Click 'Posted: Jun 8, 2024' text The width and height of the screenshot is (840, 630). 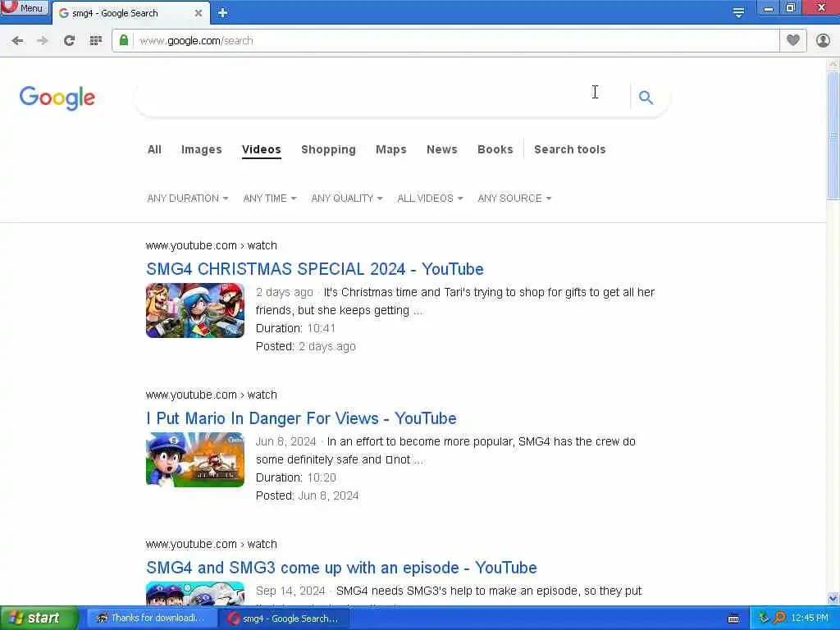coord(307,496)
